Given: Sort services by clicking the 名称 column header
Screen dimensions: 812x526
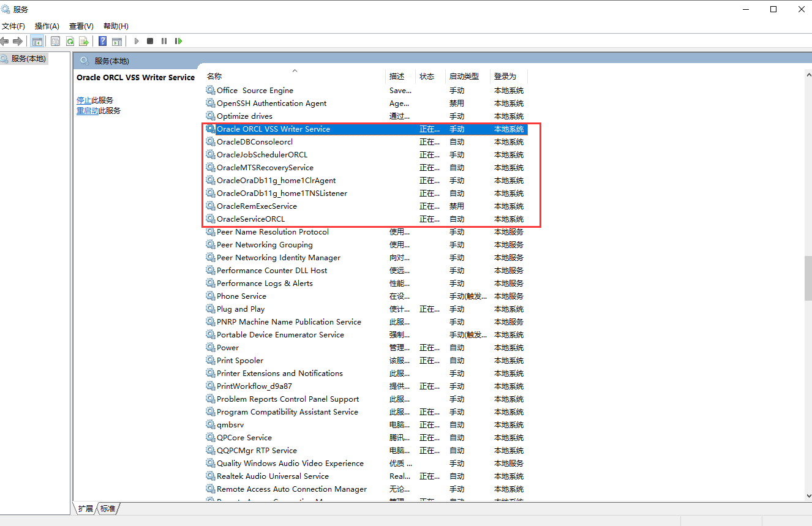Looking at the screenshot, I should (214, 76).
